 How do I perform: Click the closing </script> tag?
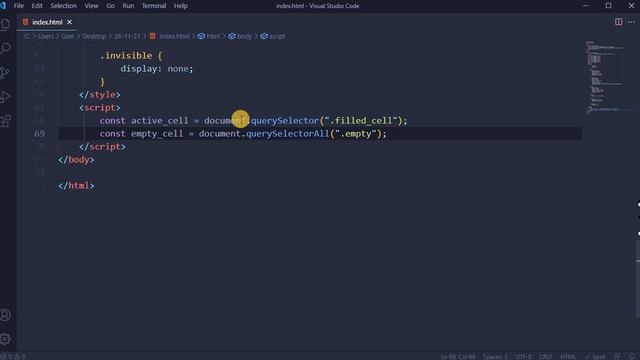102,147
